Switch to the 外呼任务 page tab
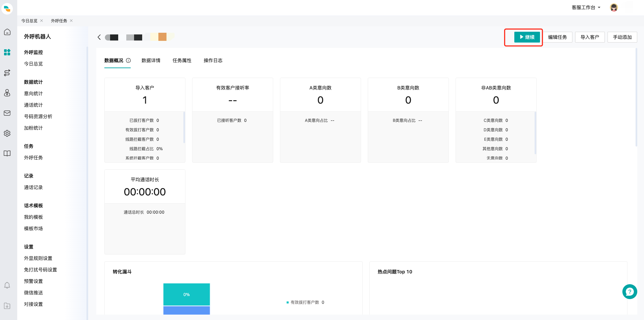 pyautogui.click(x=59, y=21)
